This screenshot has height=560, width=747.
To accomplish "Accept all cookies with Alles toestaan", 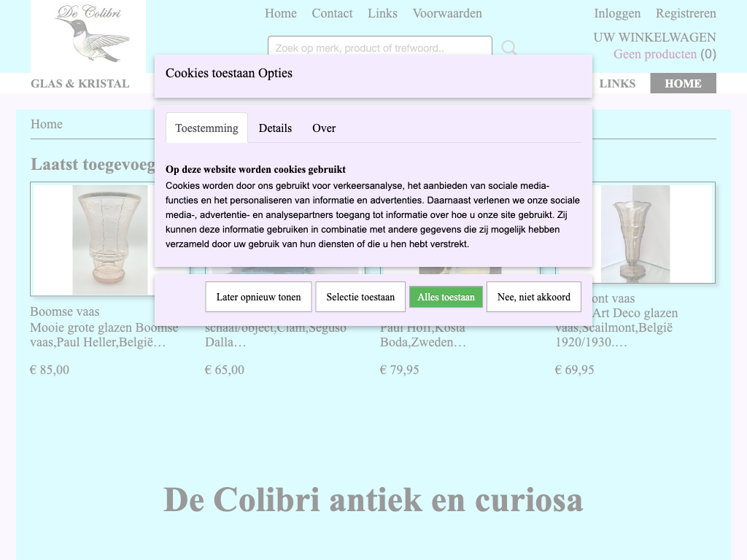I will pos(446,297).
